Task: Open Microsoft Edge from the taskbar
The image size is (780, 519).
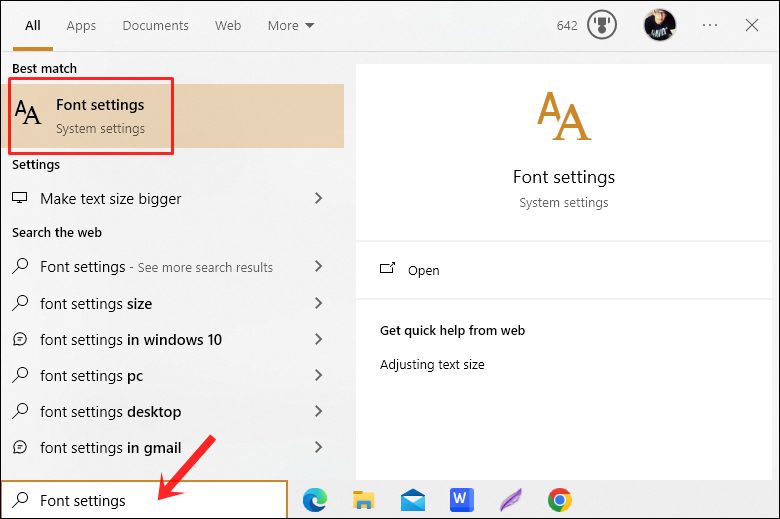Action: [315, 500]
